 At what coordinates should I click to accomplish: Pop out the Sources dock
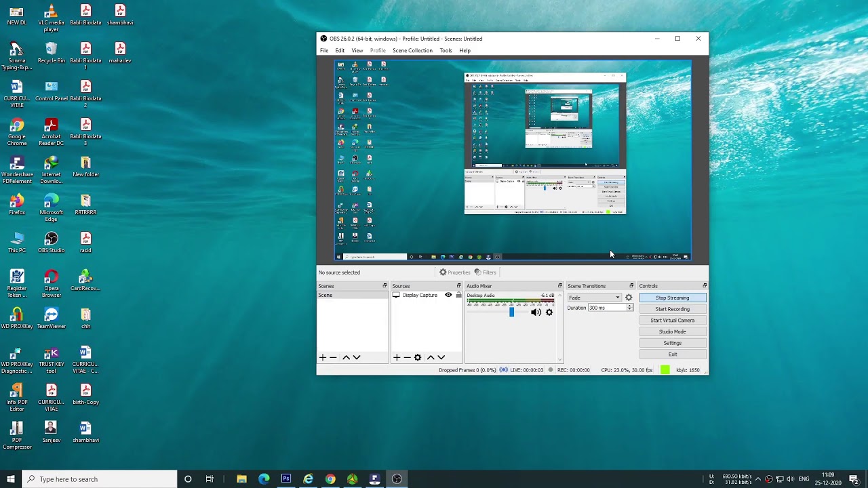[x=458, y=286]
